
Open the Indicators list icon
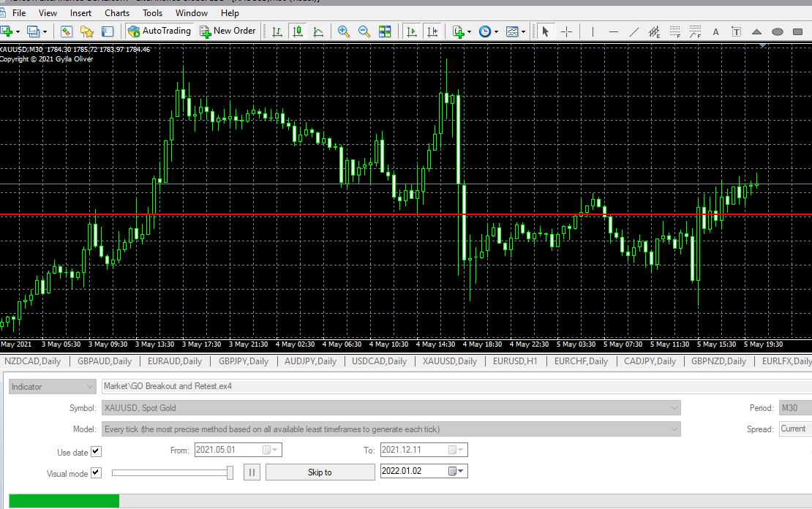(x=458, y=31)
